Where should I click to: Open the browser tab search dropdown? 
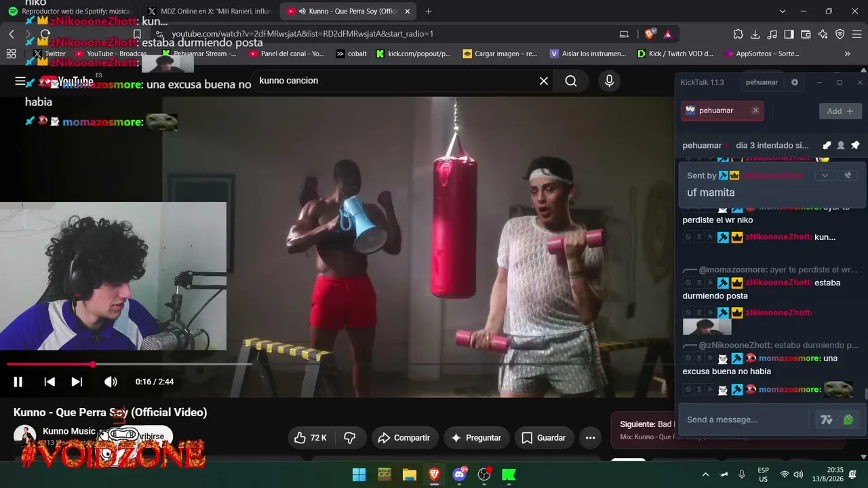pos(783,12)
